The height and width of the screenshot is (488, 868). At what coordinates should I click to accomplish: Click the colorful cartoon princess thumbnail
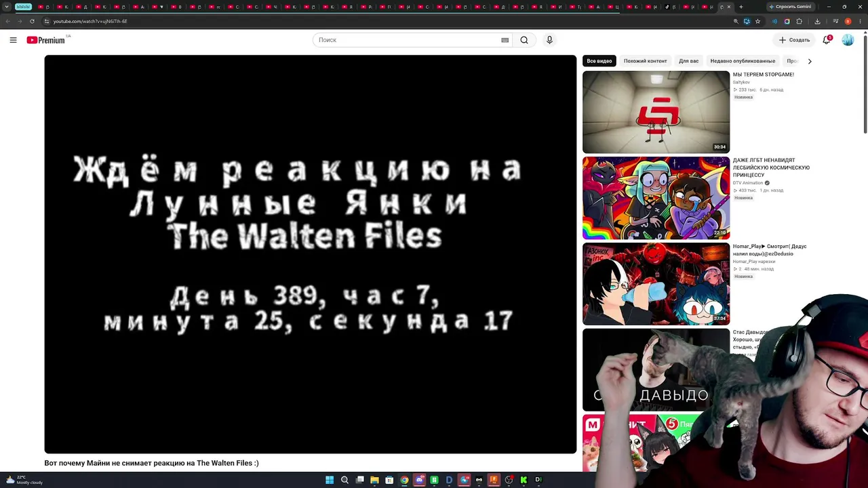tap(656, 198)
